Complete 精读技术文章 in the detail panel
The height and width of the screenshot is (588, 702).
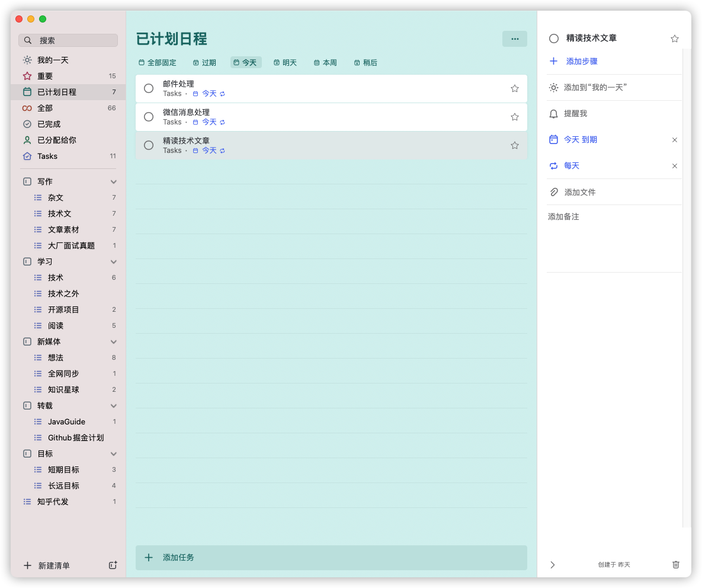coord(554,39)
